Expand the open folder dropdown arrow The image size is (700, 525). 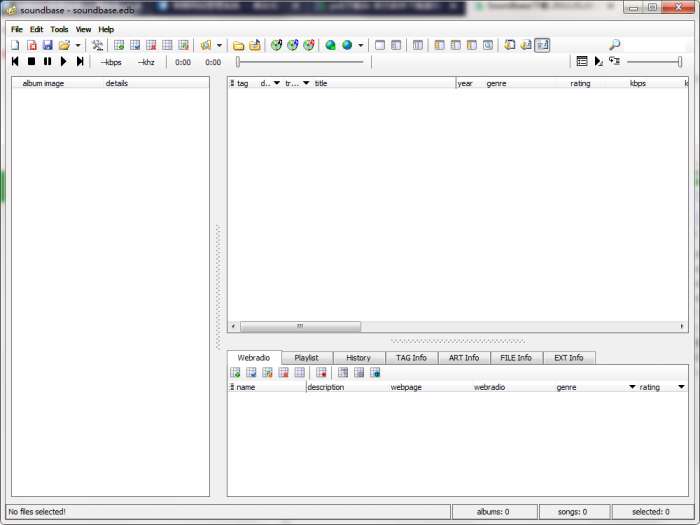pos(78,46)
